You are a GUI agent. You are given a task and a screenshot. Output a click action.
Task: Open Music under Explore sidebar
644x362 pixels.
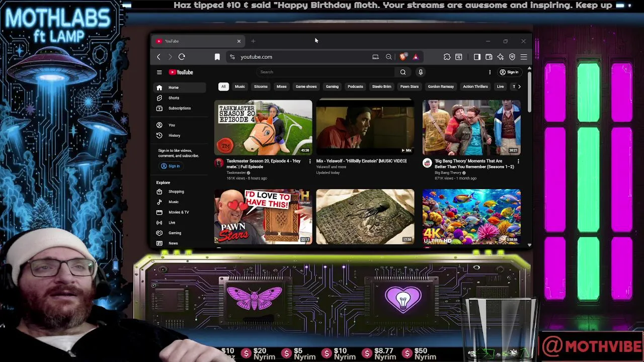click(180, 202)
